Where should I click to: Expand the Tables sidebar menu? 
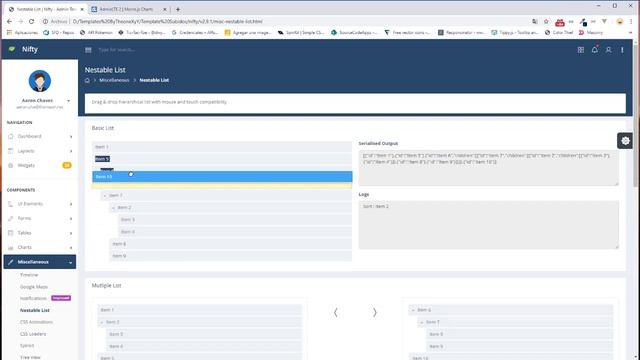tap(40, 233)
